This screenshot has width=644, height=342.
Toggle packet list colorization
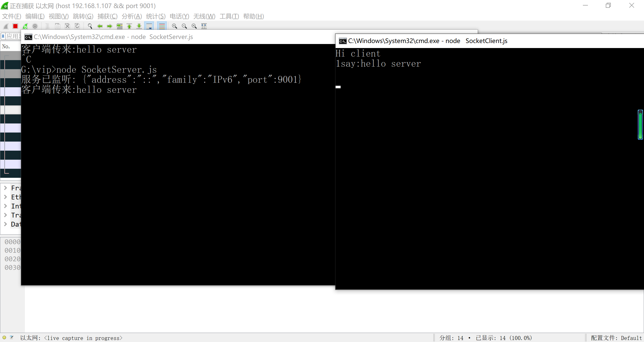162,26
